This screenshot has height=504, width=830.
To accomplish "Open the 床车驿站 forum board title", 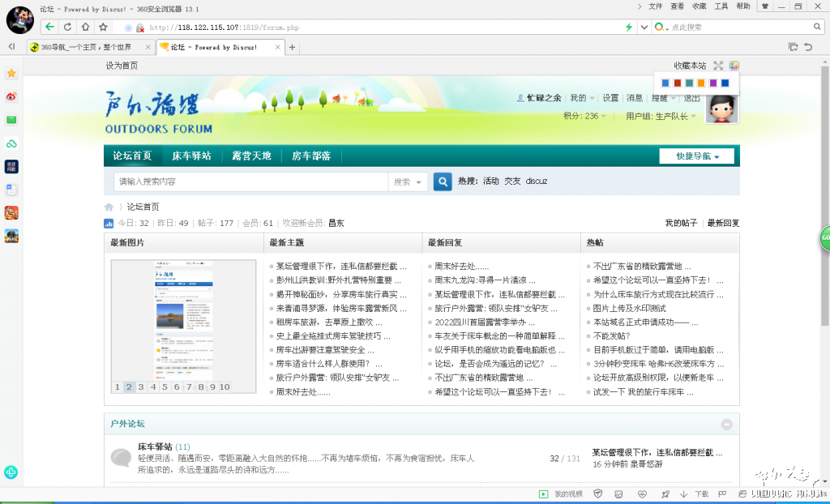I will [155, 446].
